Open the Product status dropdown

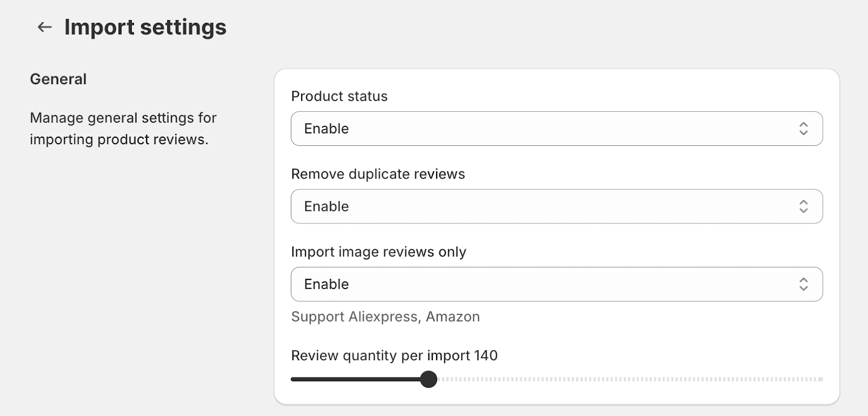pyautogui.click(x=557, y=129)
